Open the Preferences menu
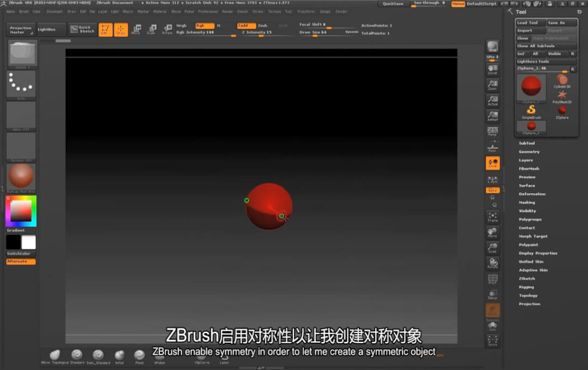This screenshot has width=588, height=370. [207, 11]
